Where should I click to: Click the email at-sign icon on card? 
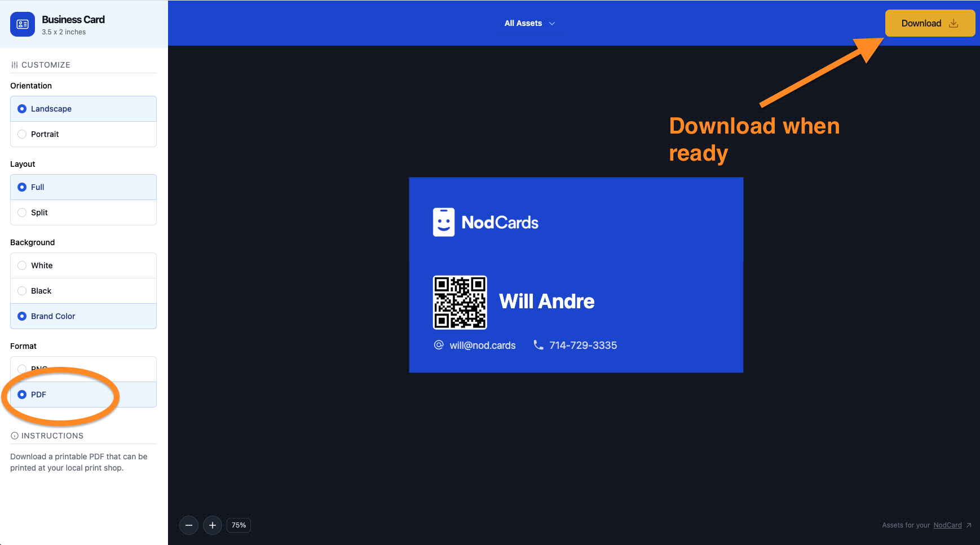point(439,345)
